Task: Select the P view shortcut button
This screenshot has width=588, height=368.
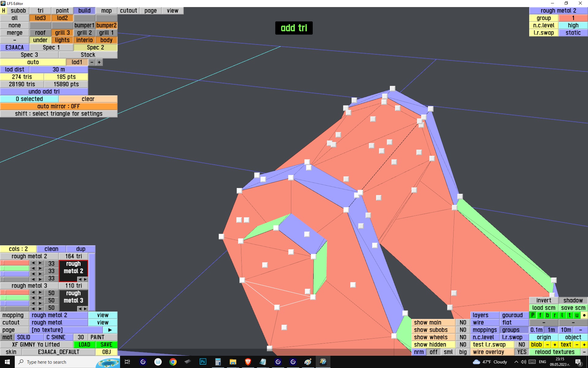Action: point(533,315)
